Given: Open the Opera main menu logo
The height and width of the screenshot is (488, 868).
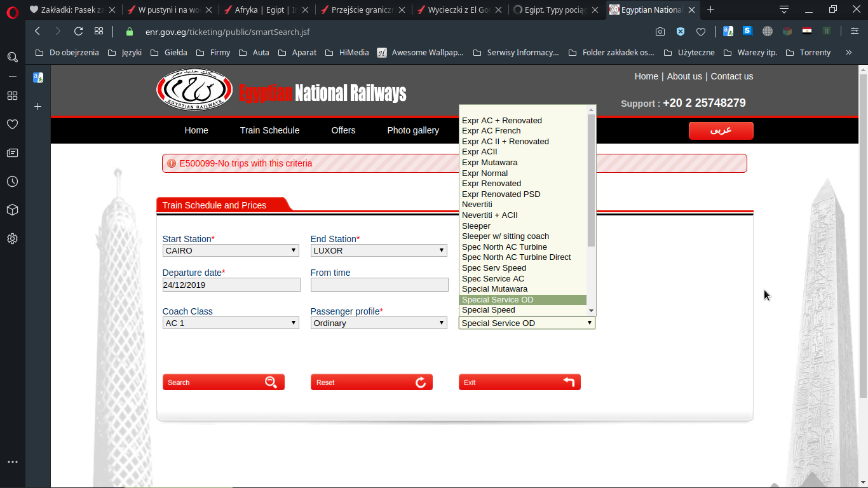Looking at the screenshot, I should click(12, 12).
